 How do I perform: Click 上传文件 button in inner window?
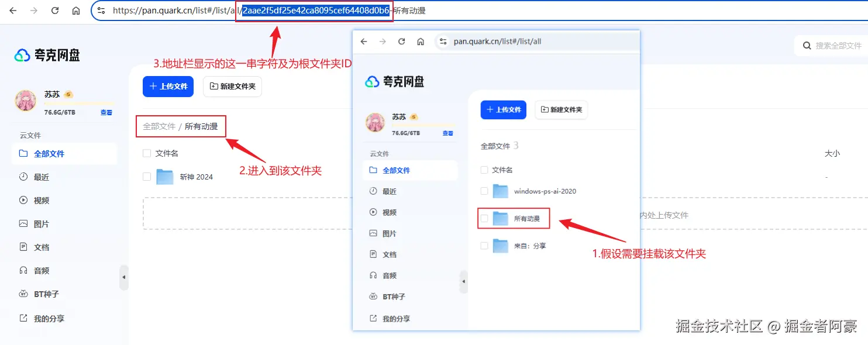pyautogui.click(x=504, y=109)
